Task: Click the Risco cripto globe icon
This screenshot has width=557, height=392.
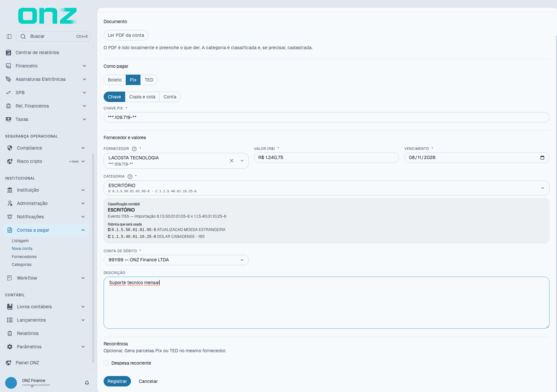Action: 10,161
